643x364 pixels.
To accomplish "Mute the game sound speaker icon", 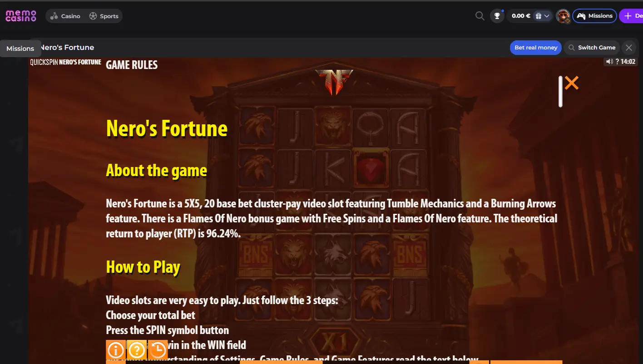I will tap(609, 62).
